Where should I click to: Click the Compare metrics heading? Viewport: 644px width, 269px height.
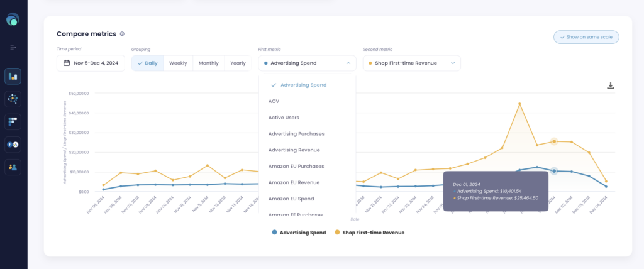(x=86, y=34)
